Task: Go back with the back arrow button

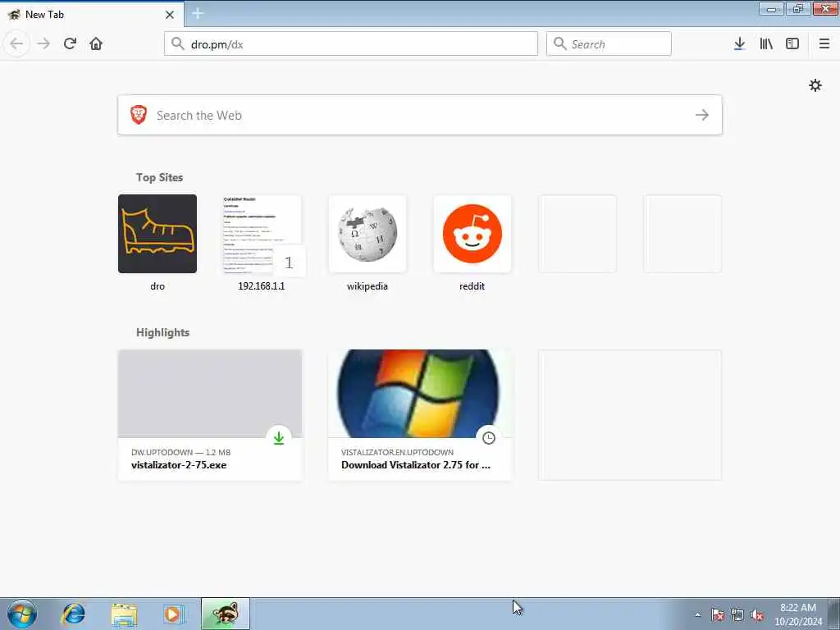Action: [16, 43]
